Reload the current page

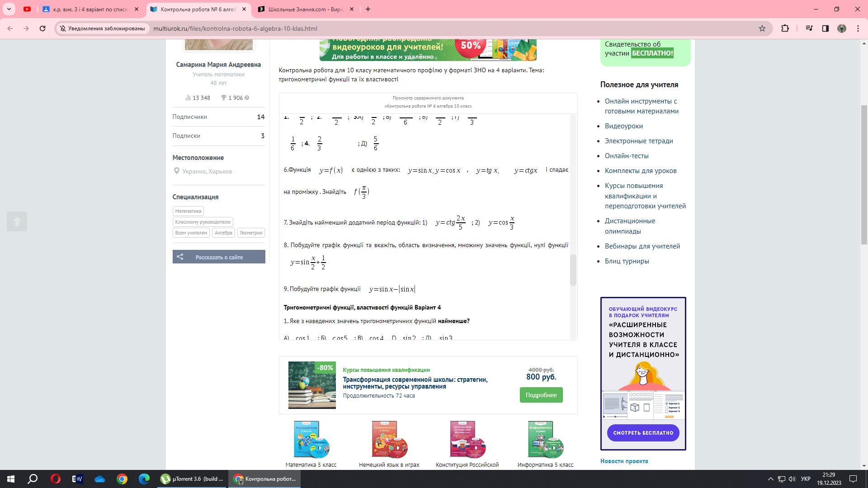pos(42,28)
